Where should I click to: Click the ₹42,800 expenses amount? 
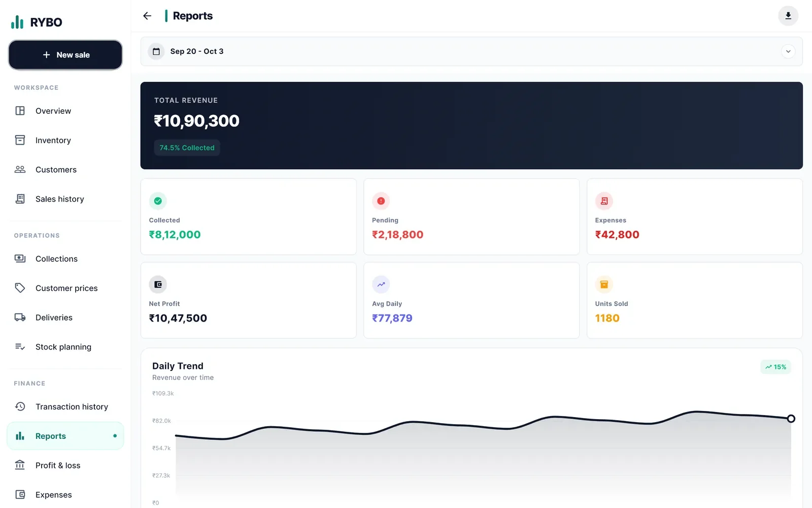(x=617, y=235)
